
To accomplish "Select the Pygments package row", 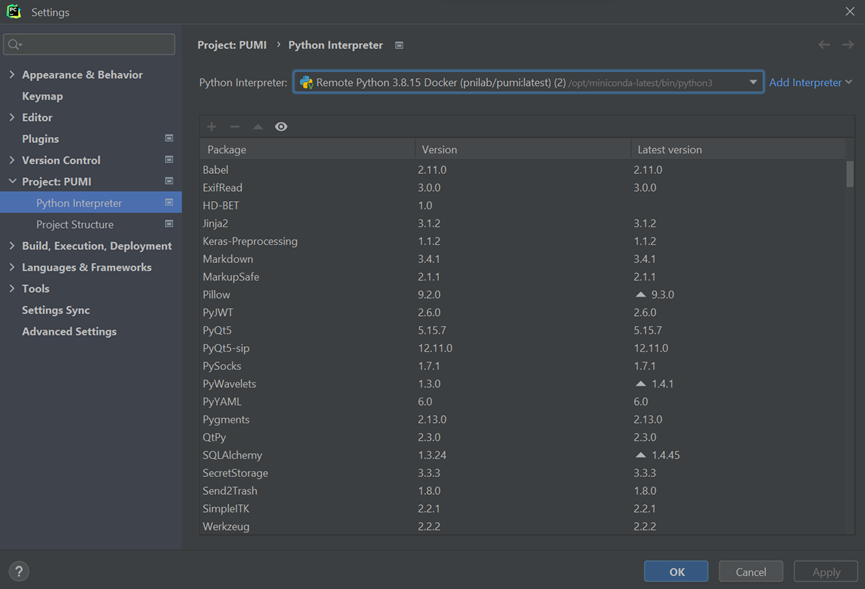I will [x=522, y=419].
